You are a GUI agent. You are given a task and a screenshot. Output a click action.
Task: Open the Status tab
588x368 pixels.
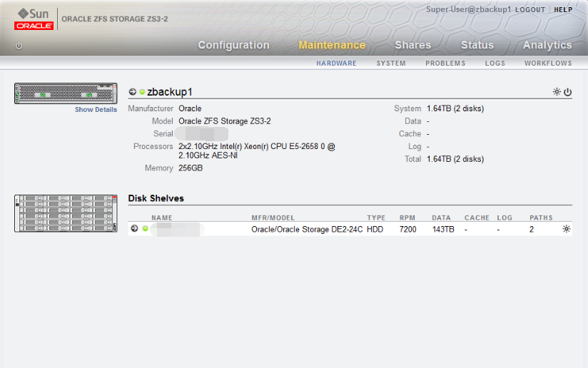[x=477, y=45]
